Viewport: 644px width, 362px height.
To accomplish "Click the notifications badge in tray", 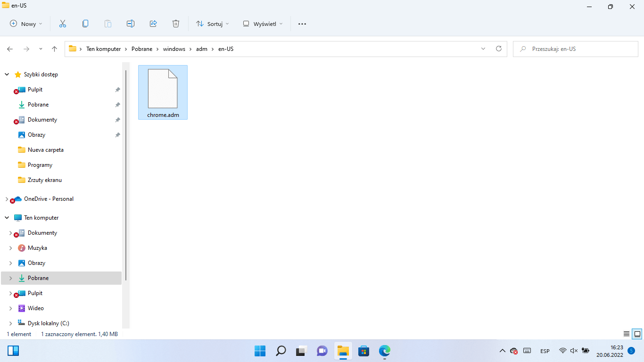I will [632, 351].
